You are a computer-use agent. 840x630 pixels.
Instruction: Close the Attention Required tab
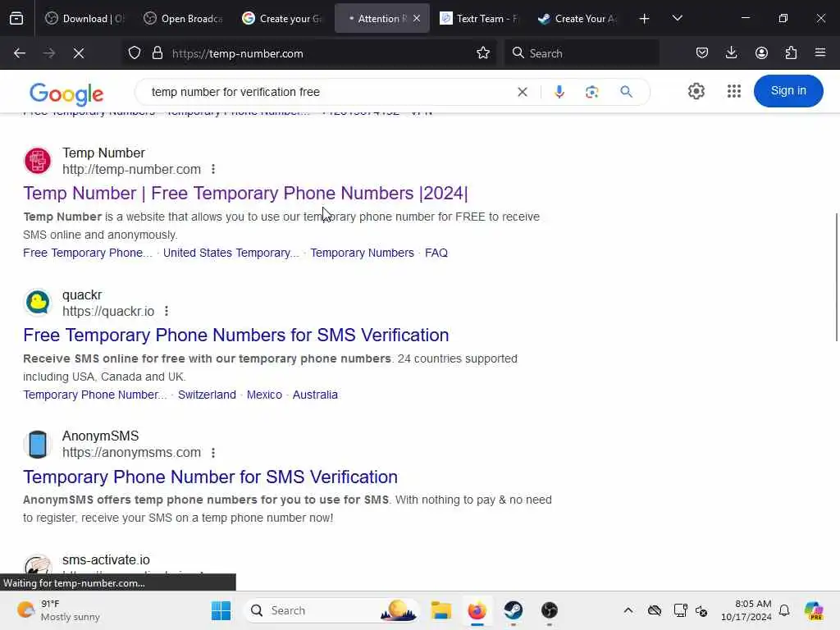(417, 18)
